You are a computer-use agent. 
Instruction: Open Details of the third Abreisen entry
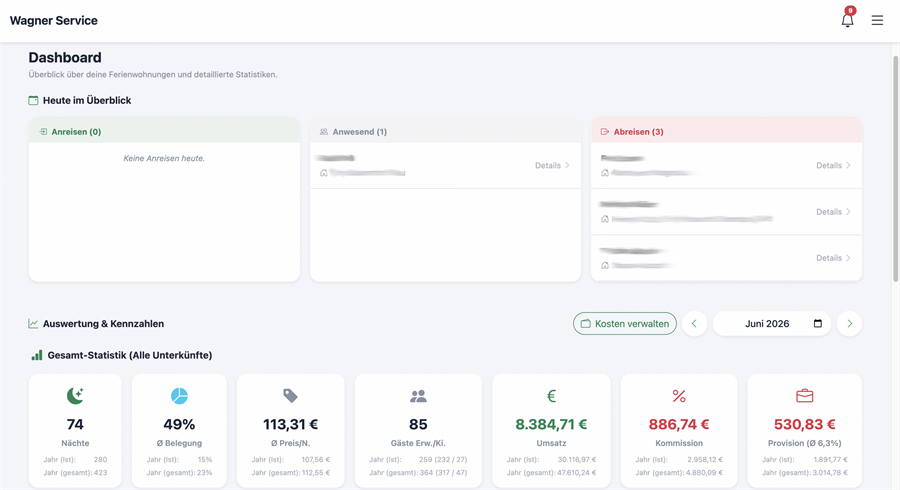(833, 258)
